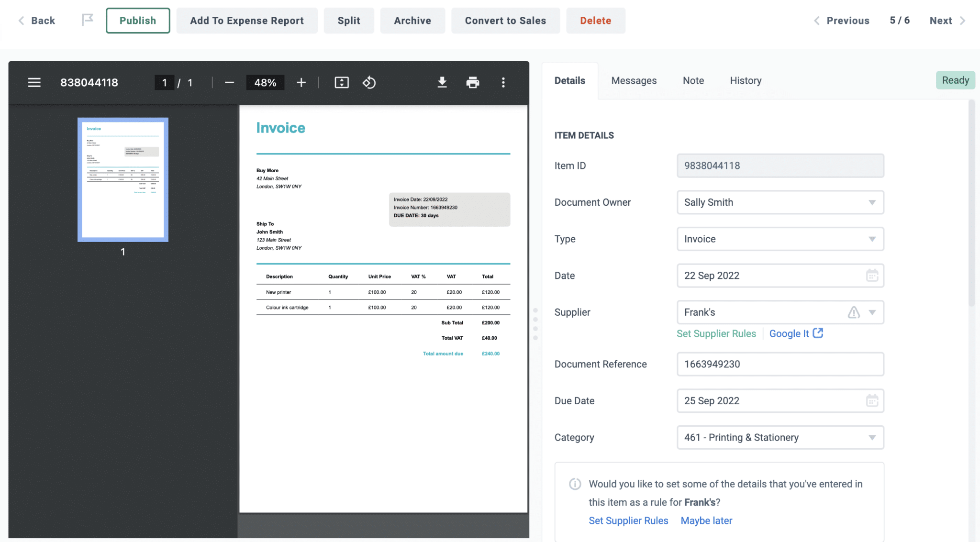Open the Document Owner dropdown
This screenshot has height=542, width=980.
point(872,202)
